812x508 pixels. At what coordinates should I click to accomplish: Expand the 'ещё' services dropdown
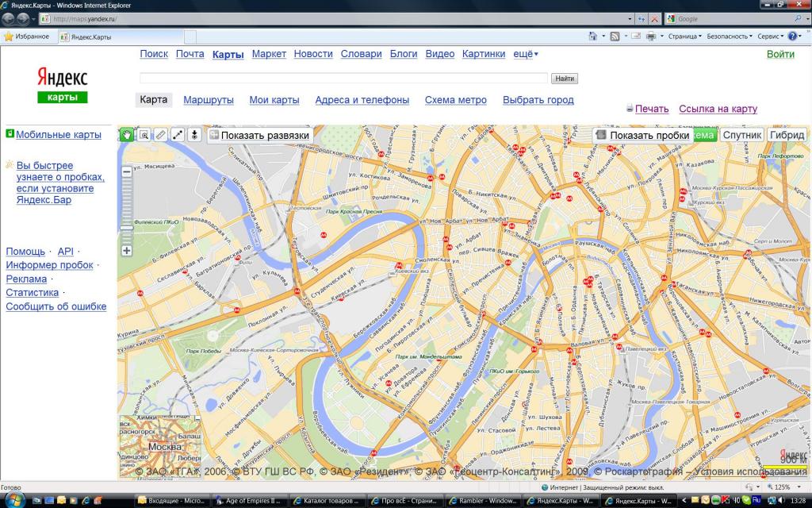[x=526, y=54]
